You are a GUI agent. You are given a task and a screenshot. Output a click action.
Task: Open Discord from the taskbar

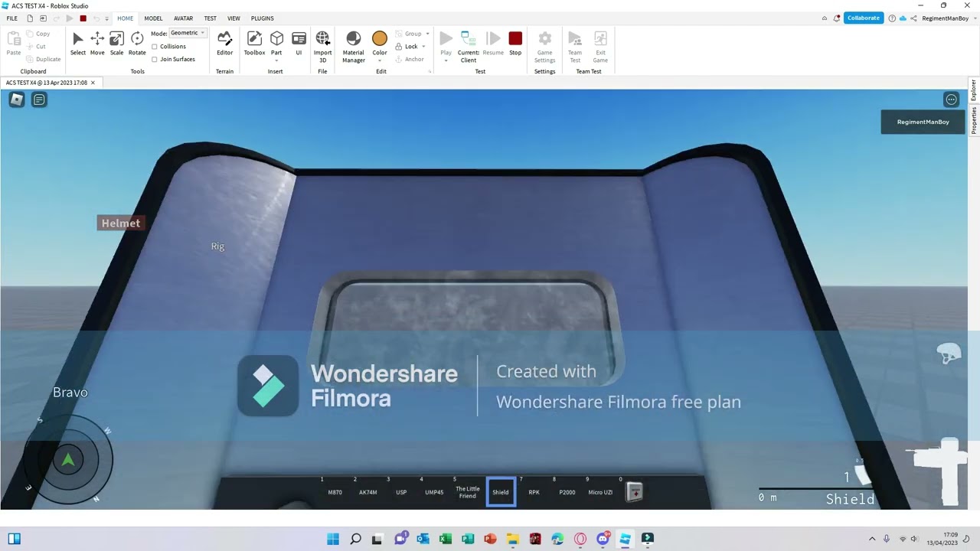click(x=603, y=539)
